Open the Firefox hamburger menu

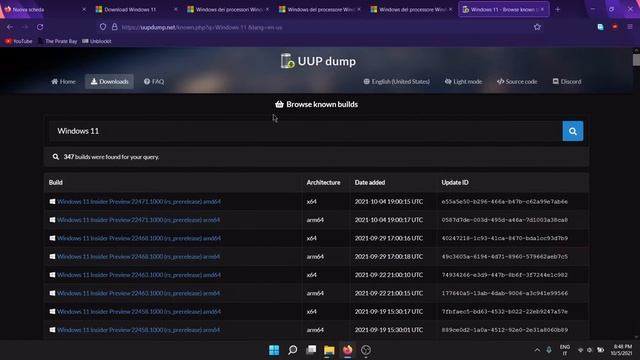click(630, 27)
